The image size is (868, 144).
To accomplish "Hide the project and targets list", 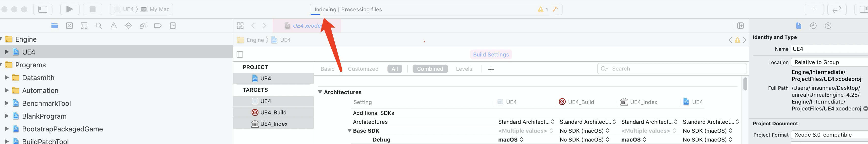I will 240,54.
